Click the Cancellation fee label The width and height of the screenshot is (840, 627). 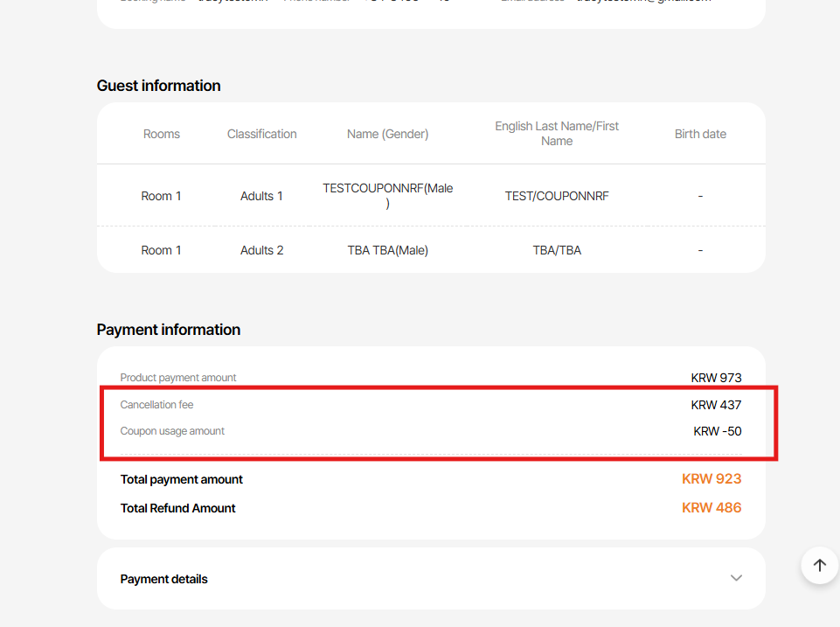click(157, 405)
